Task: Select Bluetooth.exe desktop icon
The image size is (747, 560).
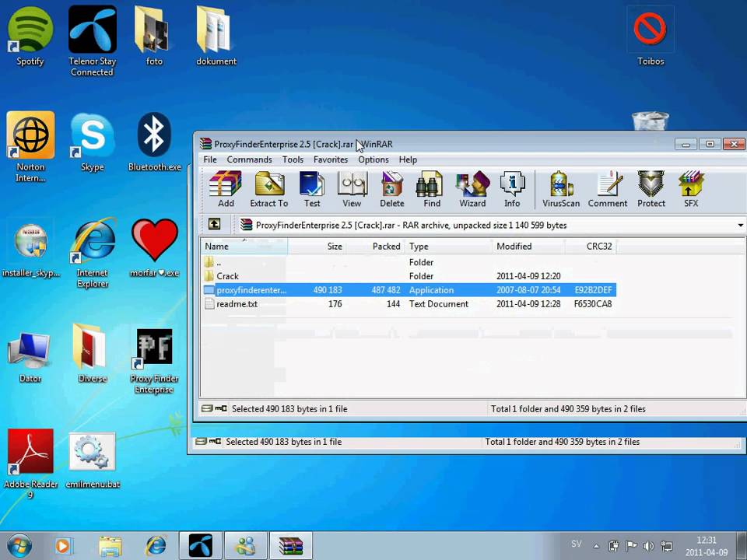Action: point(154,142)
